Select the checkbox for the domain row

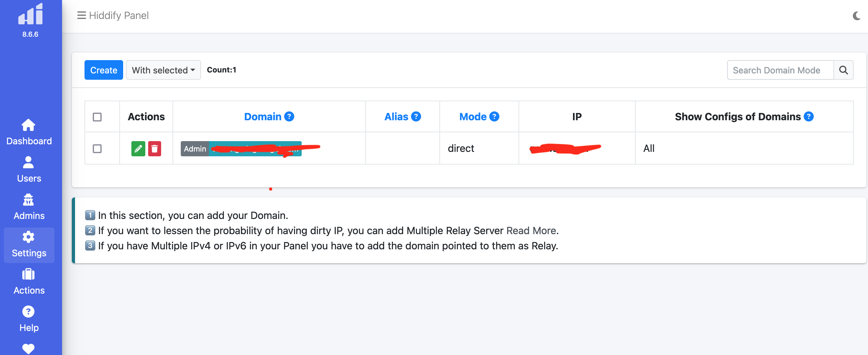(98, 148)
